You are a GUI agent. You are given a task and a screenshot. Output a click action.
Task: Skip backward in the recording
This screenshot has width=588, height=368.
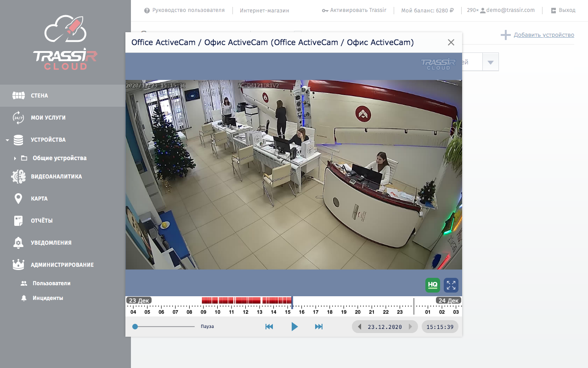pos(269,327)
